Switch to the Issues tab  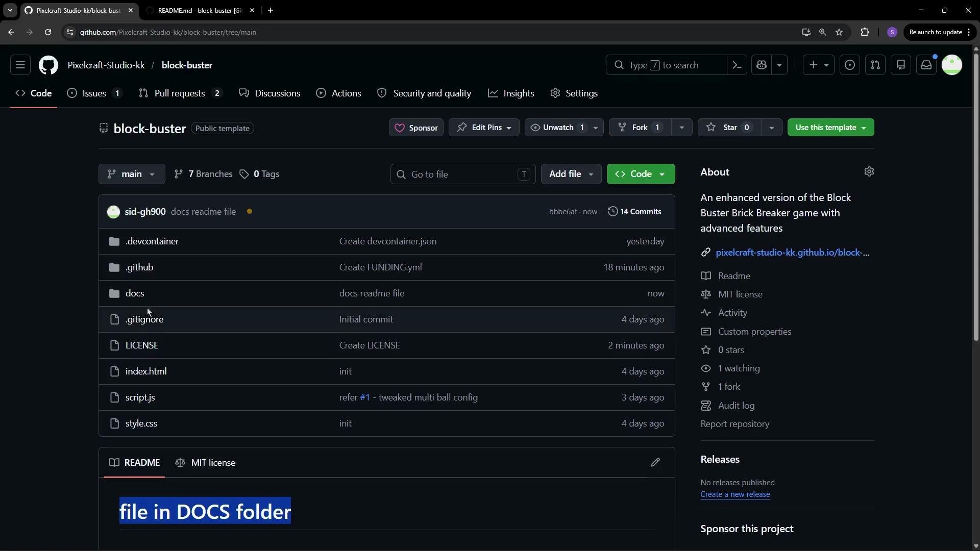(x=94, y=93)
